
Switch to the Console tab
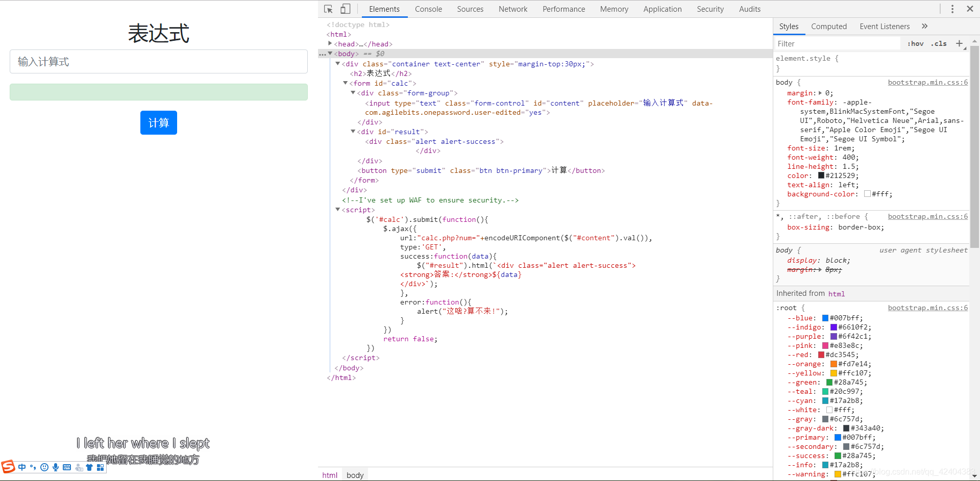[428, 9]
